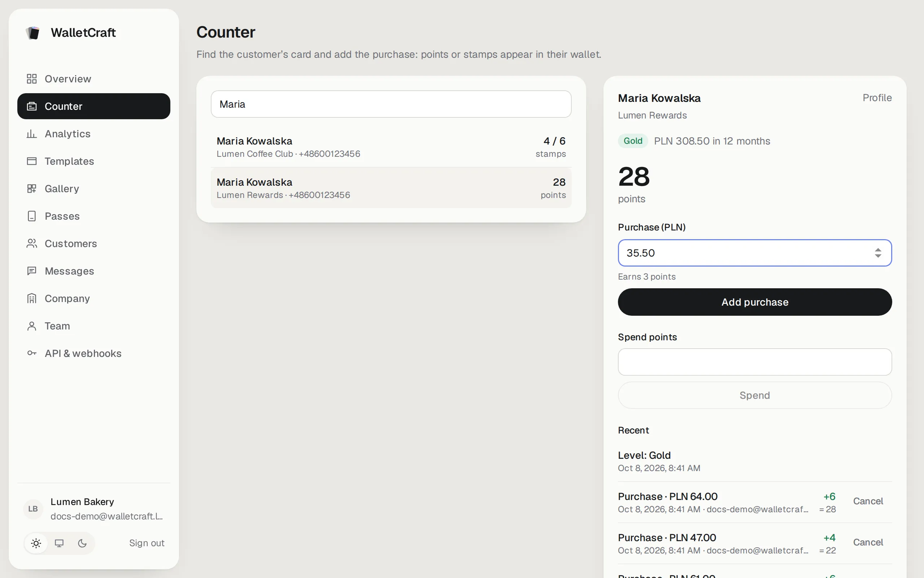924x578 pixels.
Task: Click the Customers people icon
Action: tap(32, 243)
